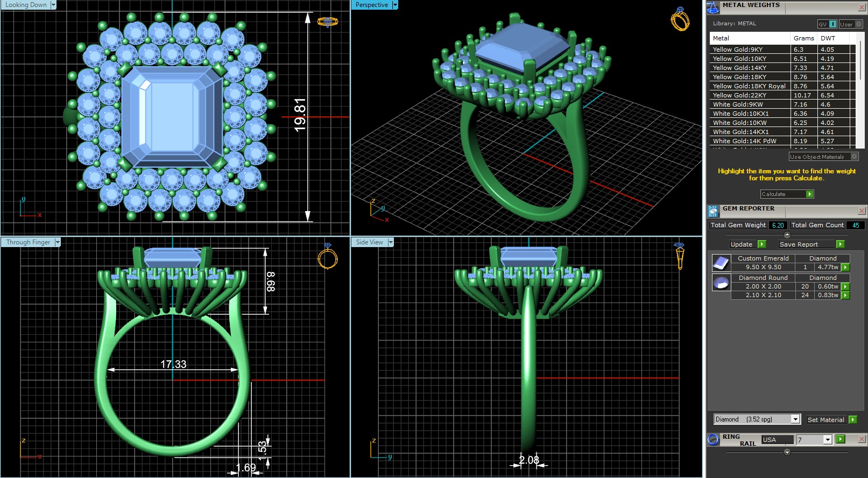This screenshot has height=478, width=868.
Task: Click green apply arrow in Ring Rail bar
Action: click(x=841, y=439)
